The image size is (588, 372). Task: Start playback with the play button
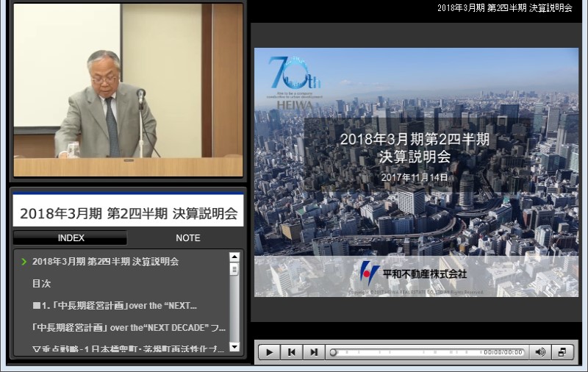coord(269,352)
